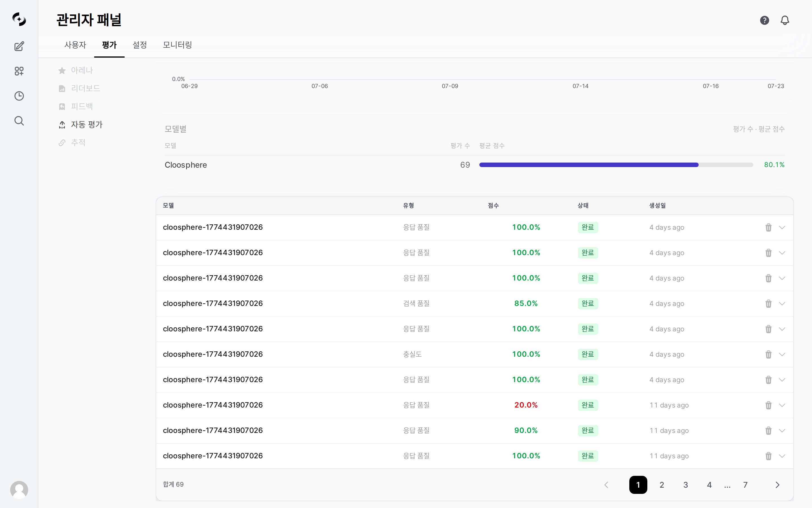This screenshot has width=812, height=508.
Task: Click the 90.0% score value
Action: coord(526,430)
